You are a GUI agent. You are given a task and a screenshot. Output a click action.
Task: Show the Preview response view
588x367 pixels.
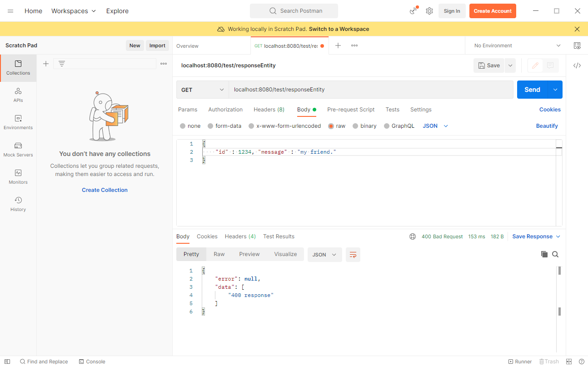(249, 254)
